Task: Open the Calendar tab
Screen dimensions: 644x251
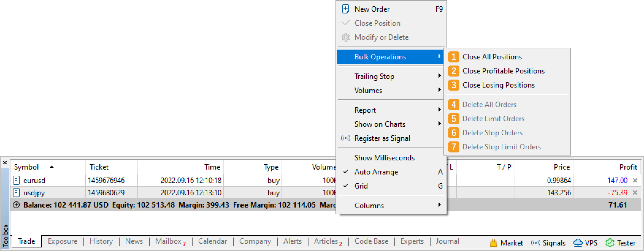Action: tap(213, 241)
